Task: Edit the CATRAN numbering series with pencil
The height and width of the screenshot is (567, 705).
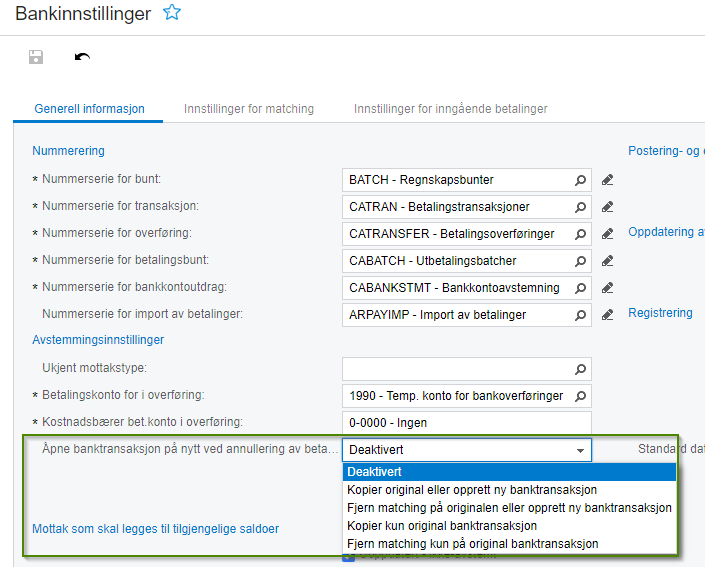Action: (x=608, y=207)
